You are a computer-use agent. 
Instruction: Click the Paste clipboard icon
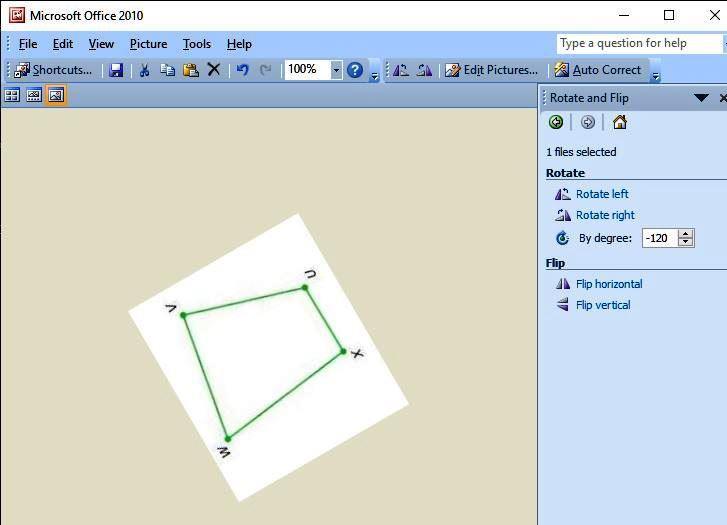(x=191, y=70)
